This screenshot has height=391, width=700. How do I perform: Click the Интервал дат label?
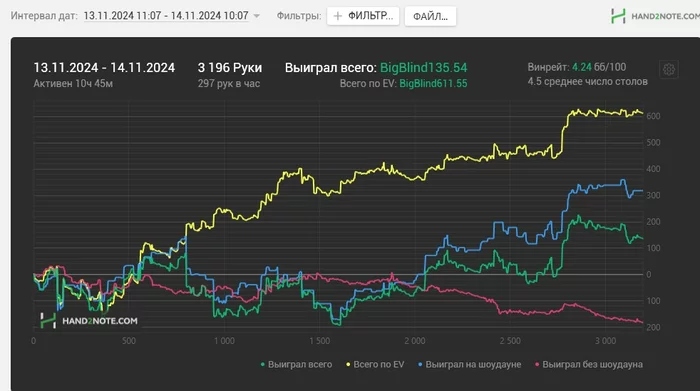[x=44, y=16]
